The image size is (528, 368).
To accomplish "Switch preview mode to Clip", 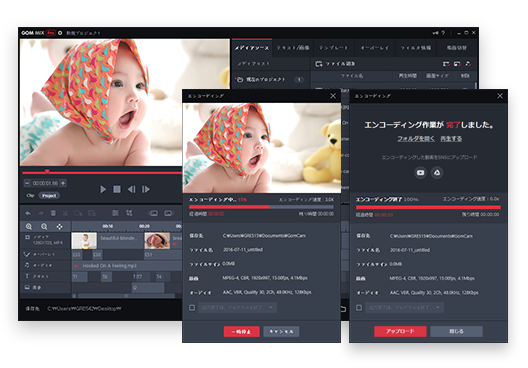I will tap(30, 196).
